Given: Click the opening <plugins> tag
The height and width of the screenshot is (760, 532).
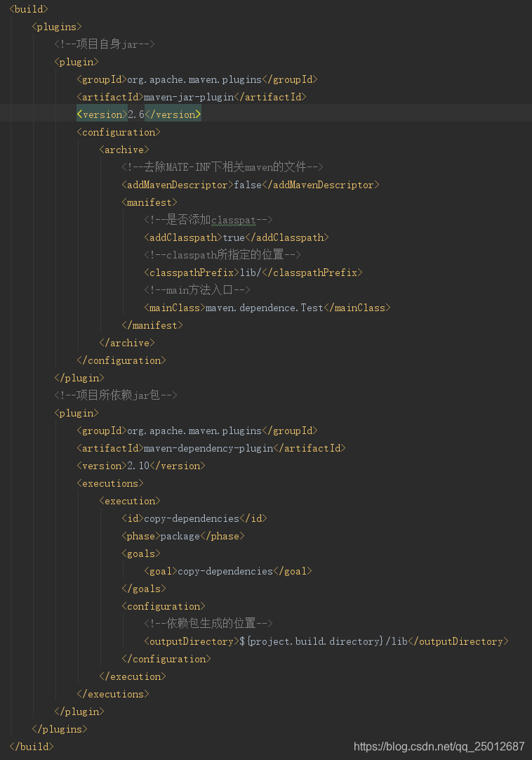Looking at the screenshot, I should [57, 27].
